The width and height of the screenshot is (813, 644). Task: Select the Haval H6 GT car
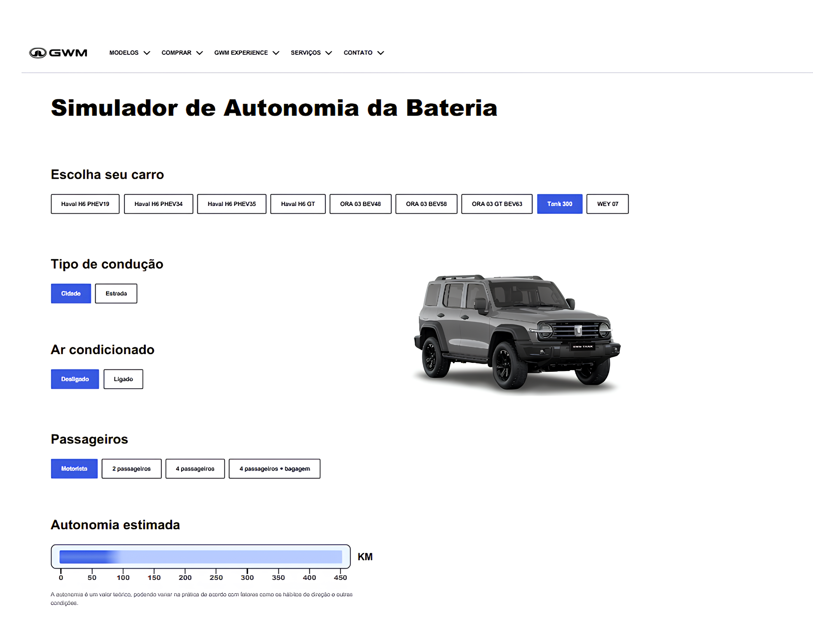pyautogui.click(x=297, y=204)
